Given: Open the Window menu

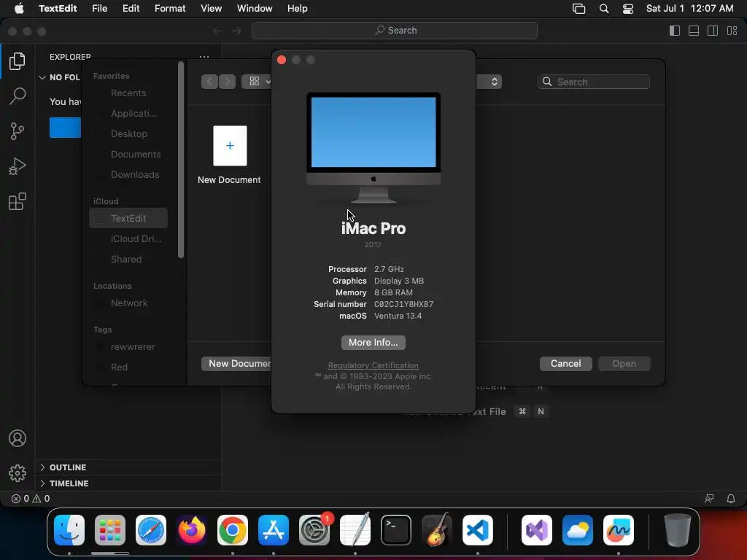Looking at the screenshot, I should click(x=255, y=8).
